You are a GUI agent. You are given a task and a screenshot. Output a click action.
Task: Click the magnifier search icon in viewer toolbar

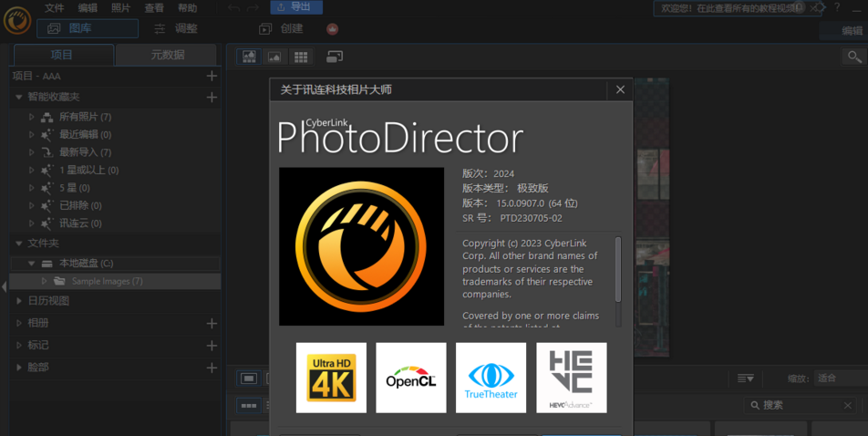click(x=854, y=57)
